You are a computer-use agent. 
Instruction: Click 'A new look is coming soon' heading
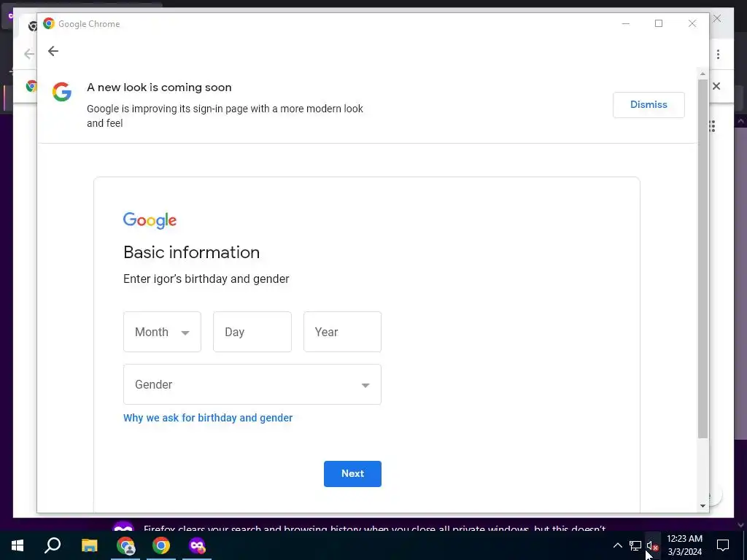pyautogui.click(x=159, y=87)
